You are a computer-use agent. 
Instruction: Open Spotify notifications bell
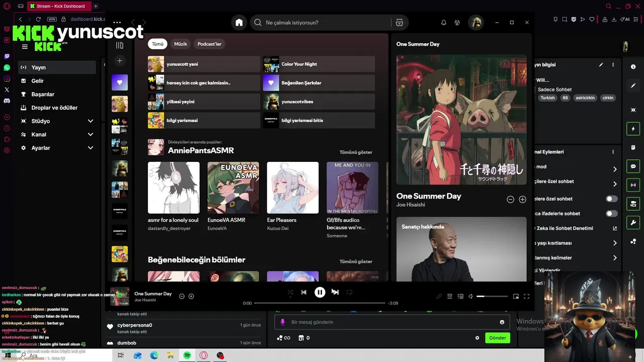[x=444, y=23]
